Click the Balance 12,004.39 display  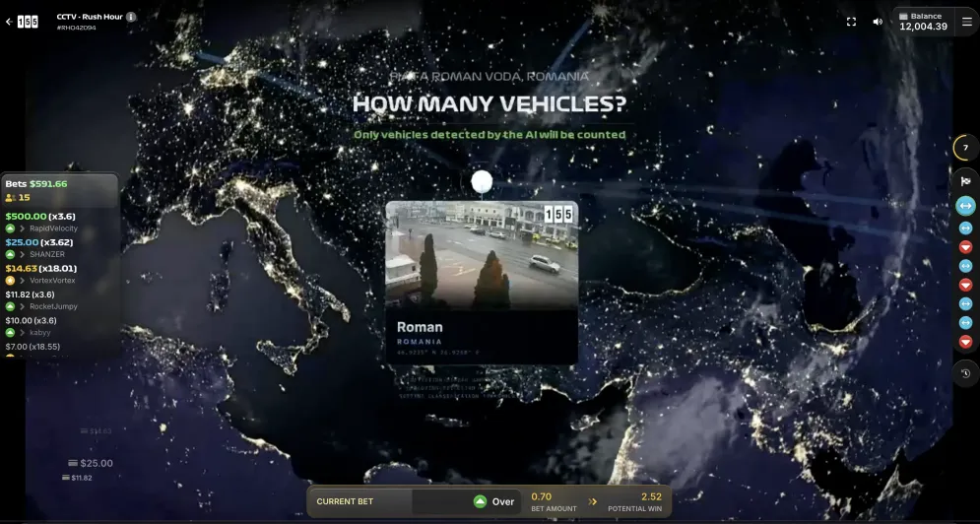tap(923, 22)
